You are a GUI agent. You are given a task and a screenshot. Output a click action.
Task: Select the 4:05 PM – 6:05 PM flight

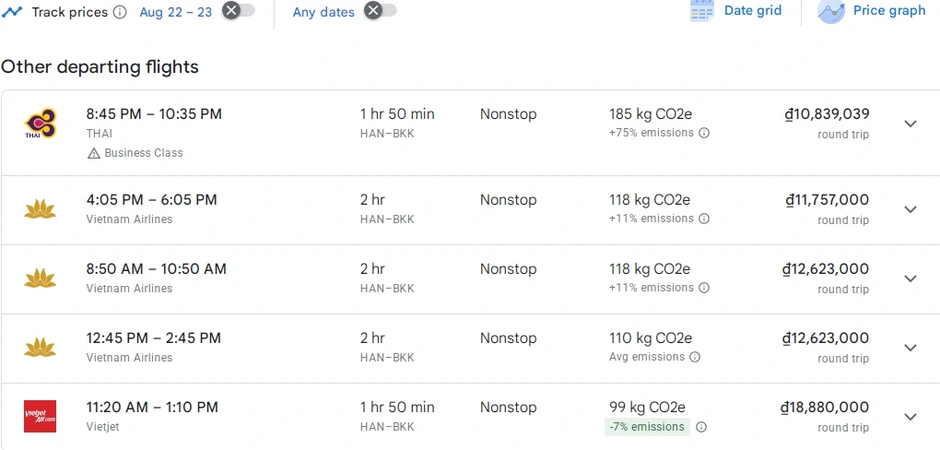(x=470, y=210)
